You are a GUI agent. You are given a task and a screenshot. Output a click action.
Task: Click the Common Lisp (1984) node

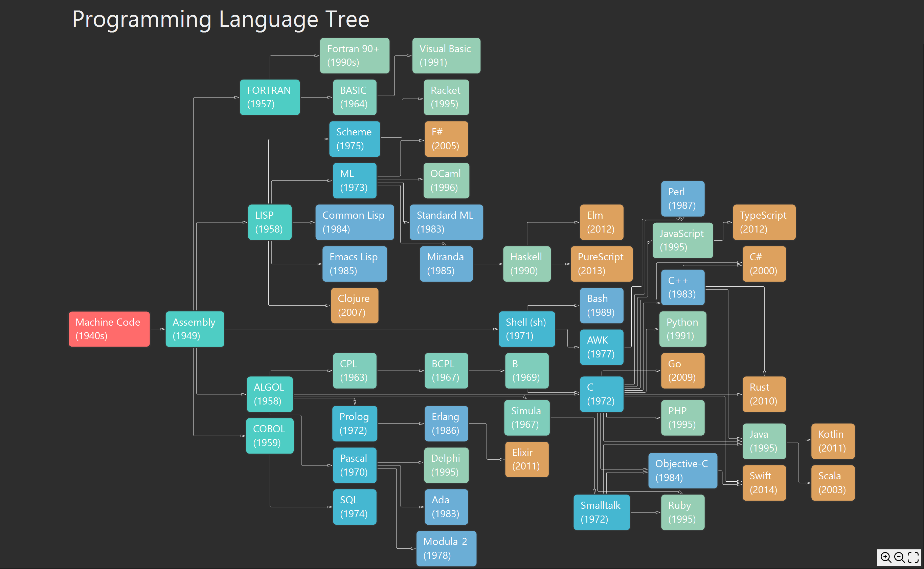[354, 222]
